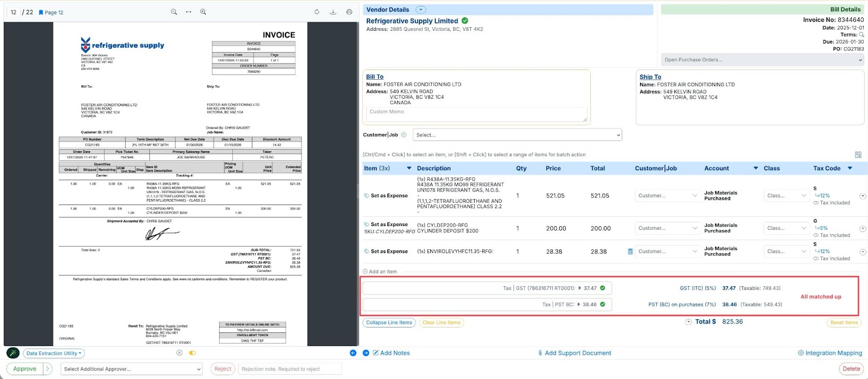Go to previous bill with left arrow
Image resolution: width=868 pixels, height=379 pixels.
coord(353,353)
